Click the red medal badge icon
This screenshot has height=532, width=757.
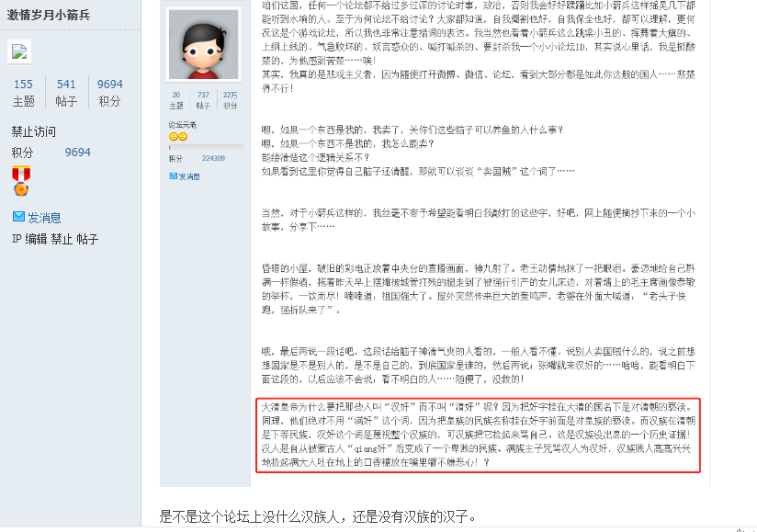click(21, 181)
